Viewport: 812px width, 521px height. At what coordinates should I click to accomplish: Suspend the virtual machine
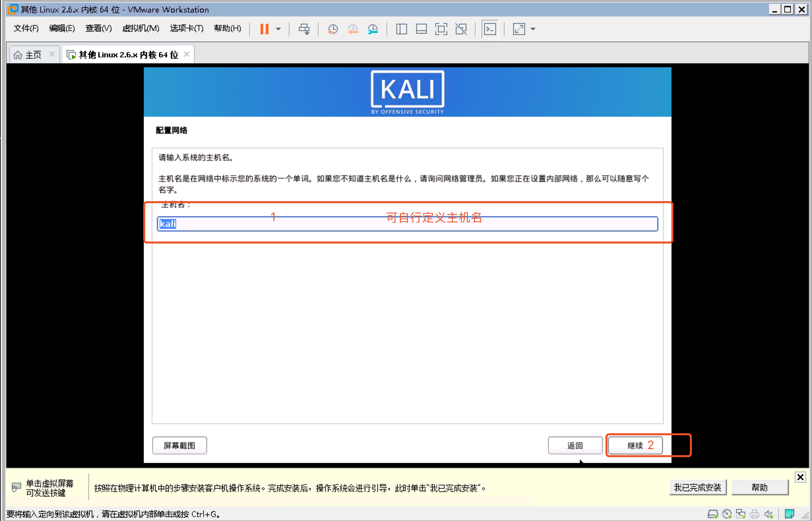265,29
